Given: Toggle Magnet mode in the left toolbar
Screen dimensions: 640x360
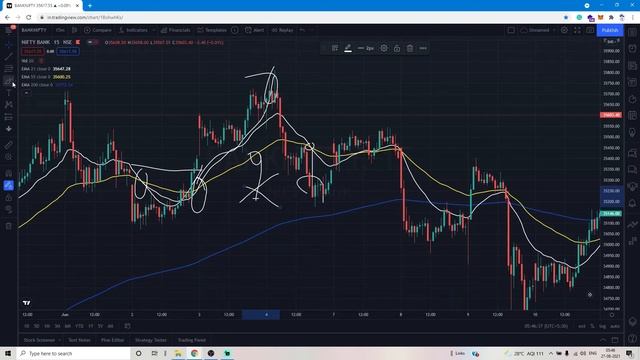Looking at the screenshot, I should tap(9, 173).
